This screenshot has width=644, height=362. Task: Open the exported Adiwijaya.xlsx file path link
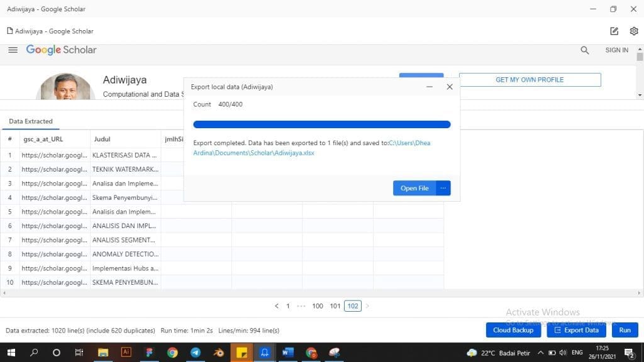pyautogui.click(x=314, y=148)
